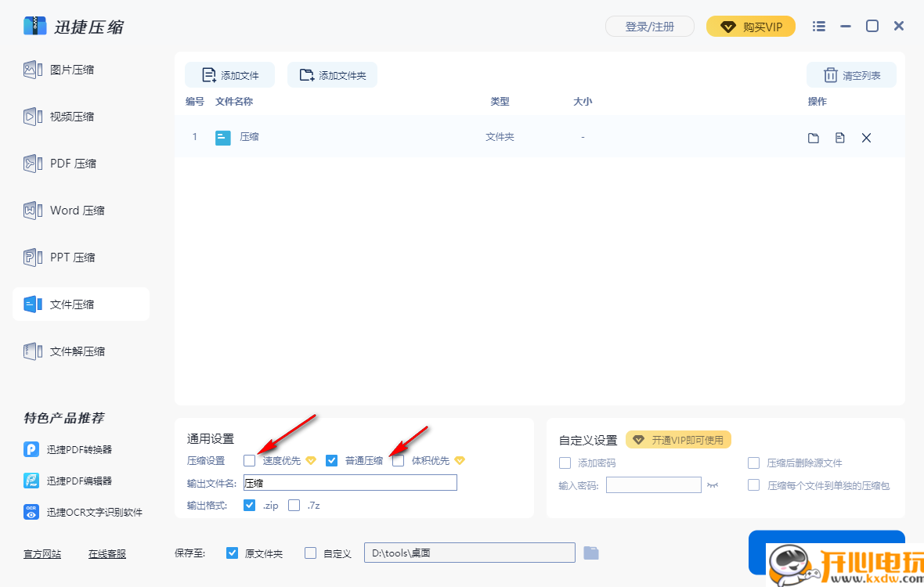Screen dimensions: 924x587
Task: Select 自定义 save location option
Action: tap(310, 553)
